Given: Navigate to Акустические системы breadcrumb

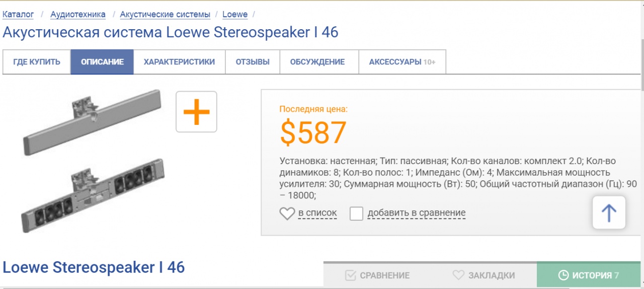Looking at the screenshot, I should [165, 14].
